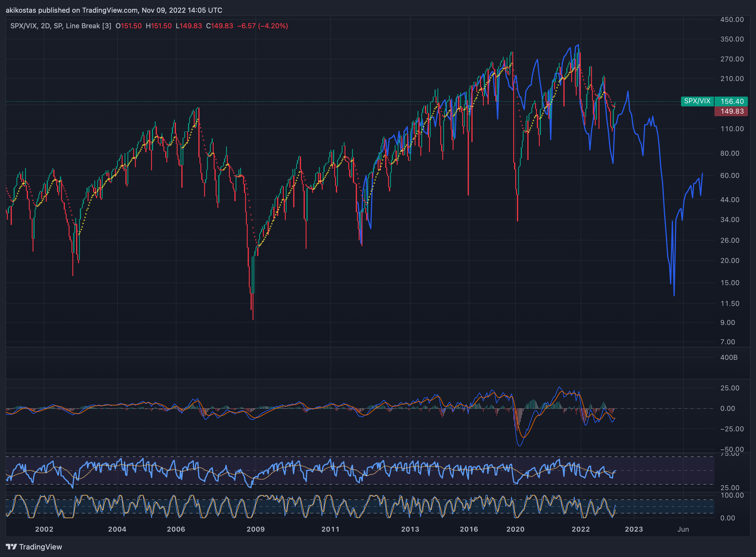Click the 15.00 price scale label

(730, 283)
